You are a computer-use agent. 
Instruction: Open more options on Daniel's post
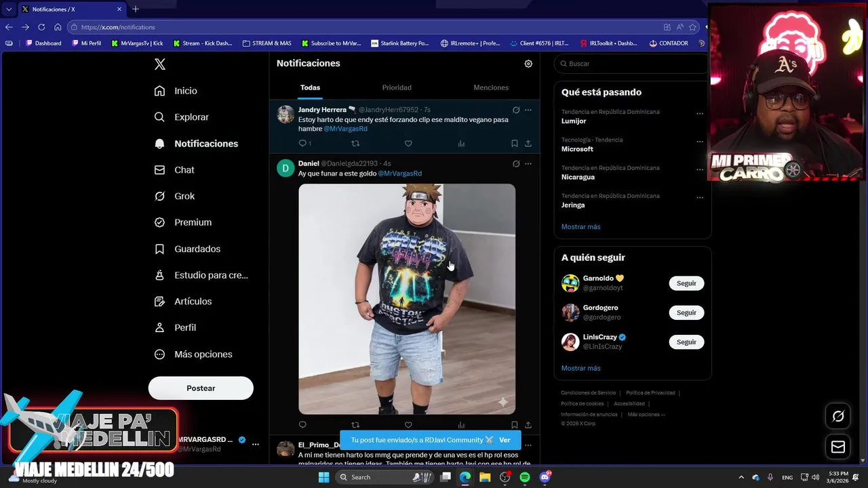click(528, 163)
